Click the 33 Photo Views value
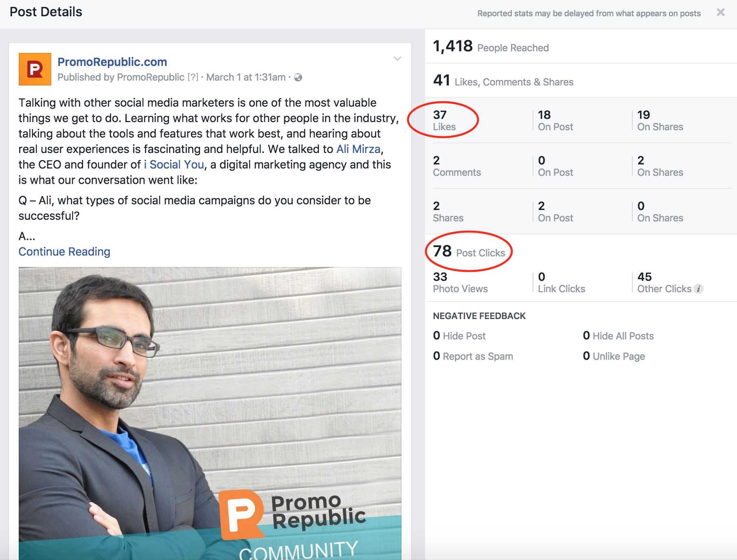 tap(461, 282)
